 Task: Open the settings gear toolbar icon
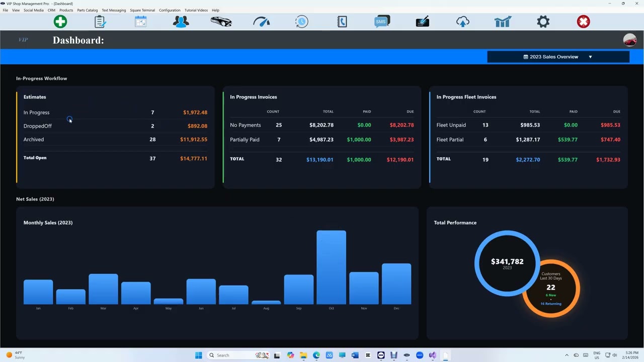point(543,22)
